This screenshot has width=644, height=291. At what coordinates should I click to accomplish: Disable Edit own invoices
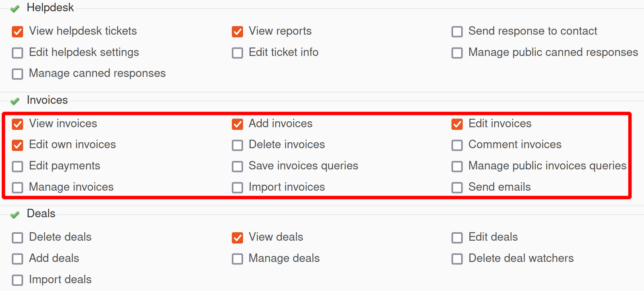[x=17, y=145]
